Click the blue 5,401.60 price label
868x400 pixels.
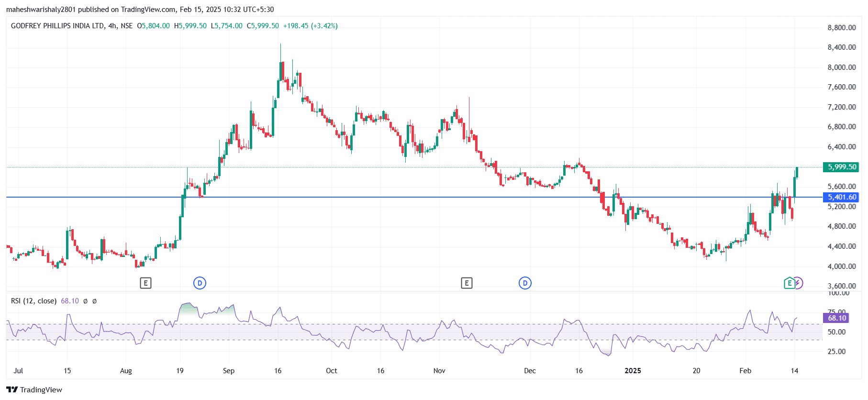[841, 197]
